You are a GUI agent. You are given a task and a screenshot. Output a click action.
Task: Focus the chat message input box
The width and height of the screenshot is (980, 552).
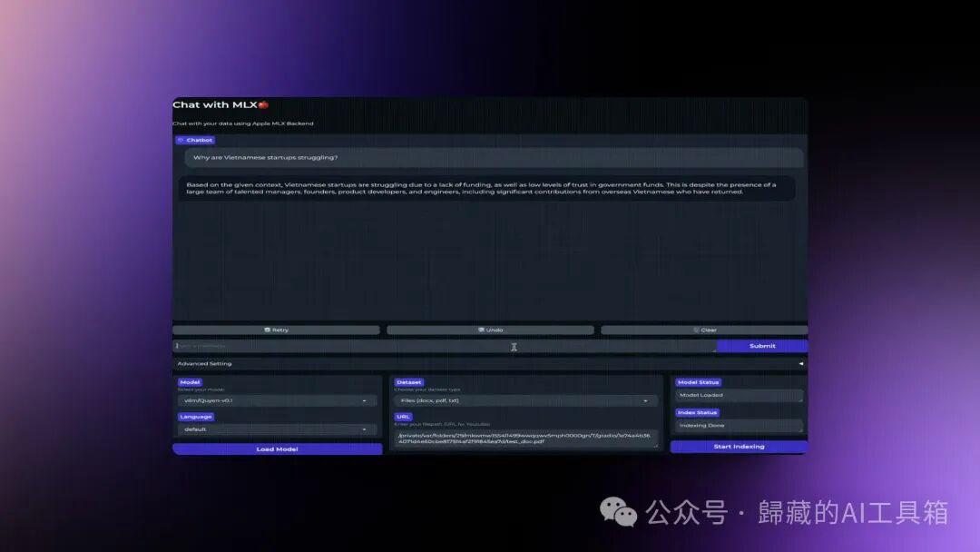(x=445, y=346)
